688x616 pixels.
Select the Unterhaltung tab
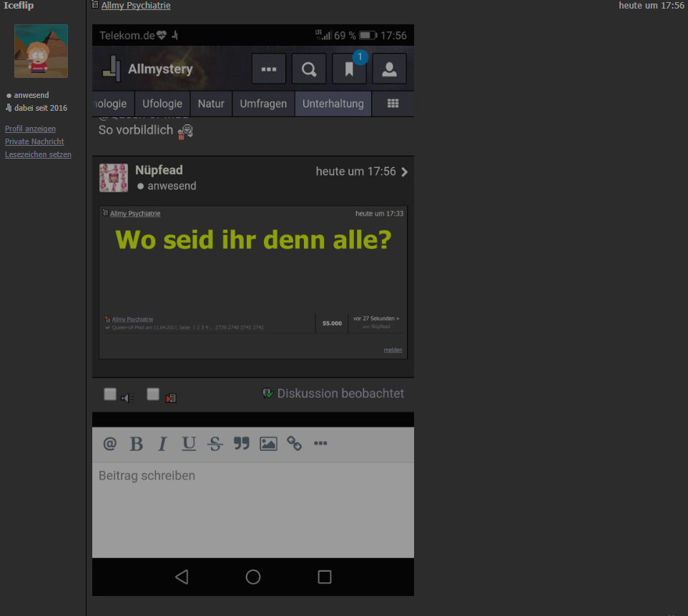(x=333, y=104)
